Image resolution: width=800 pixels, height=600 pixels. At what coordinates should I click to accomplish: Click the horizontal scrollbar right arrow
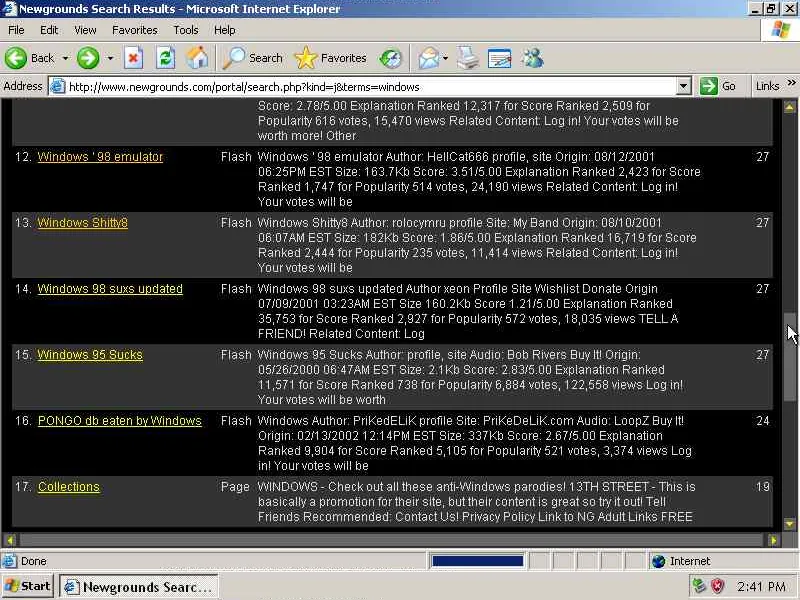click(x=774, y=540)
